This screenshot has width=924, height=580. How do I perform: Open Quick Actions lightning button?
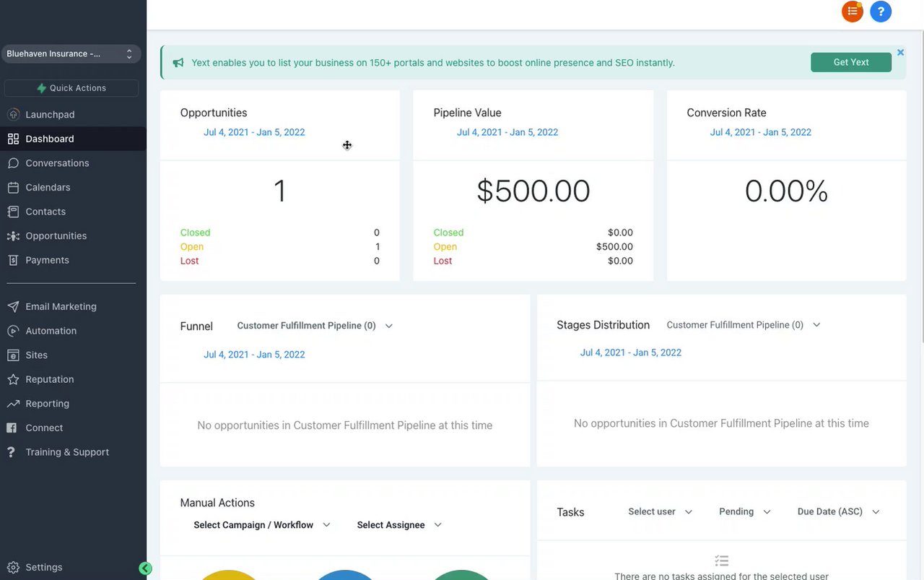point(71,88)
